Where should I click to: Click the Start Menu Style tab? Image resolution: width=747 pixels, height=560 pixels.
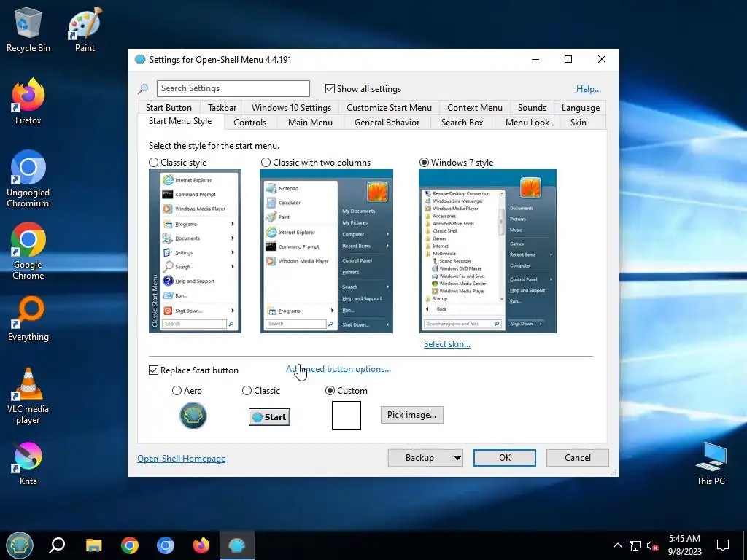click(x=180, y=121)
